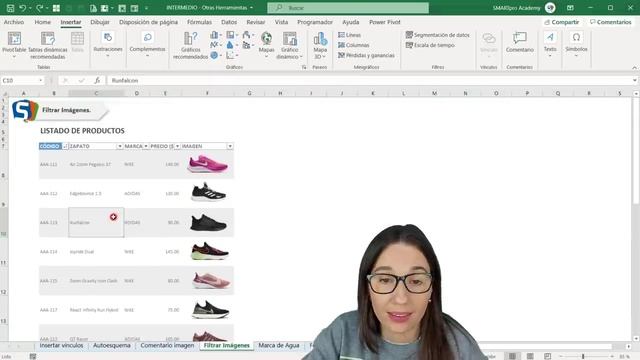Switch to the Home tab
Image resolution: width=640 pixels, height=360 pixels.
pyautogui.click(x=42, y=22)
